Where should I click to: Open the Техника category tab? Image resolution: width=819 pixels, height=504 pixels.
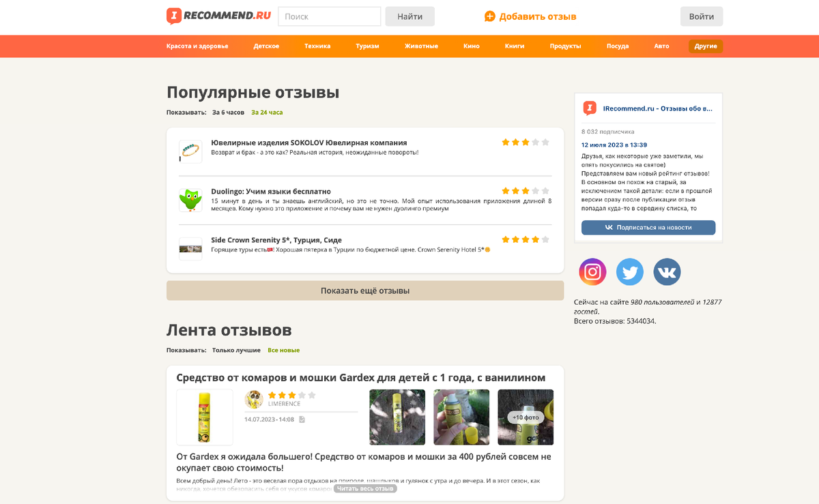click(317, 46)
